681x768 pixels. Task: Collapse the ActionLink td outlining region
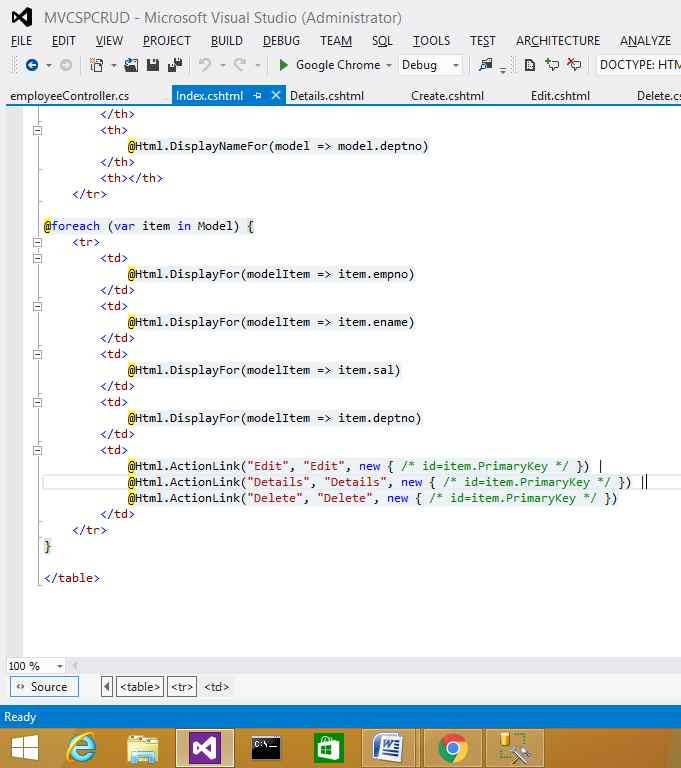tap(38, 450)
